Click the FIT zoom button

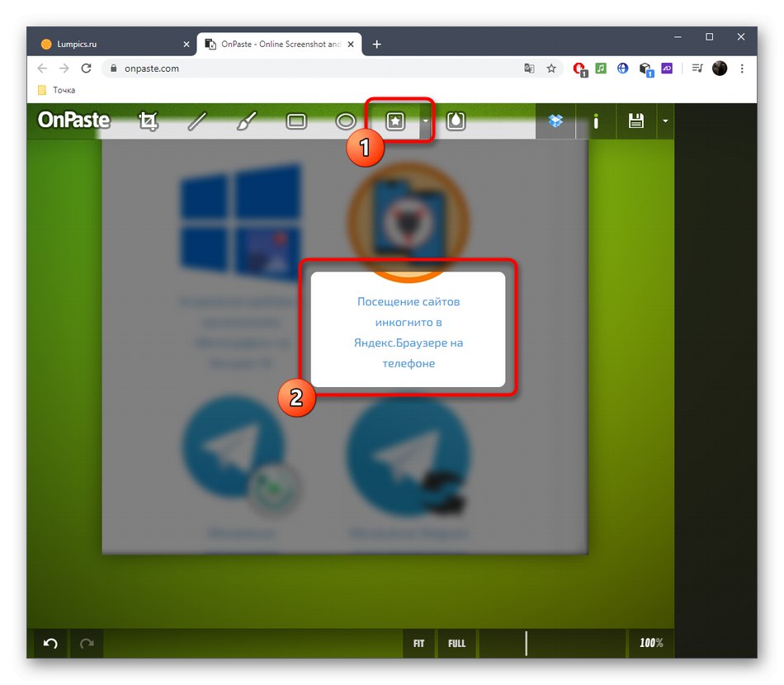click(x=418, y=643)
